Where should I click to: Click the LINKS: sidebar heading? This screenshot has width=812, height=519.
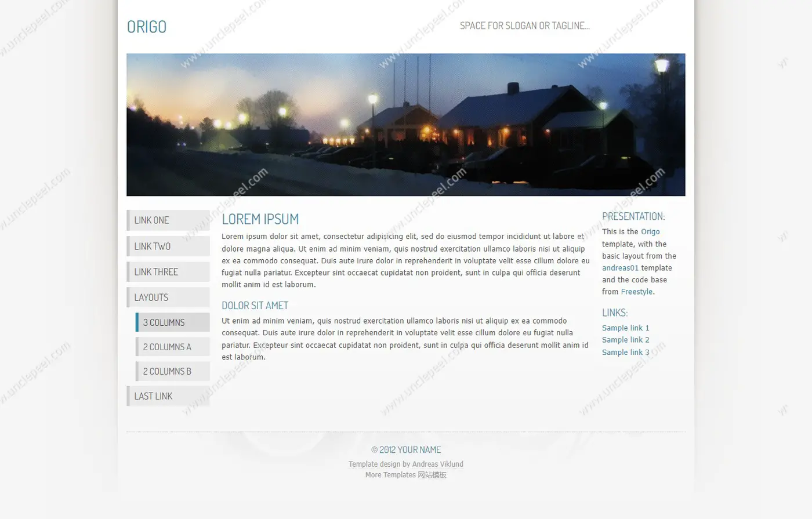tap(615, 313)
